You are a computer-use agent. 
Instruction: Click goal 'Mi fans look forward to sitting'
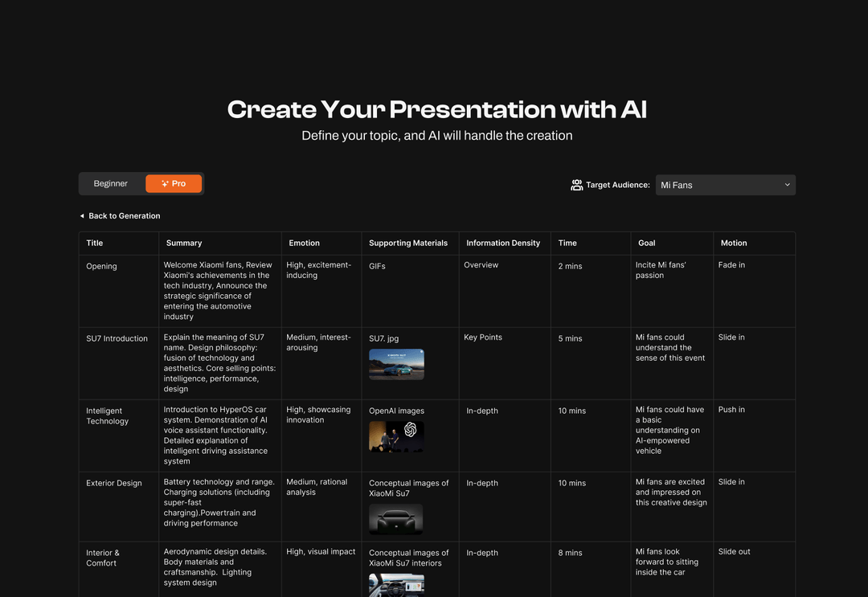tap(666, 562)
